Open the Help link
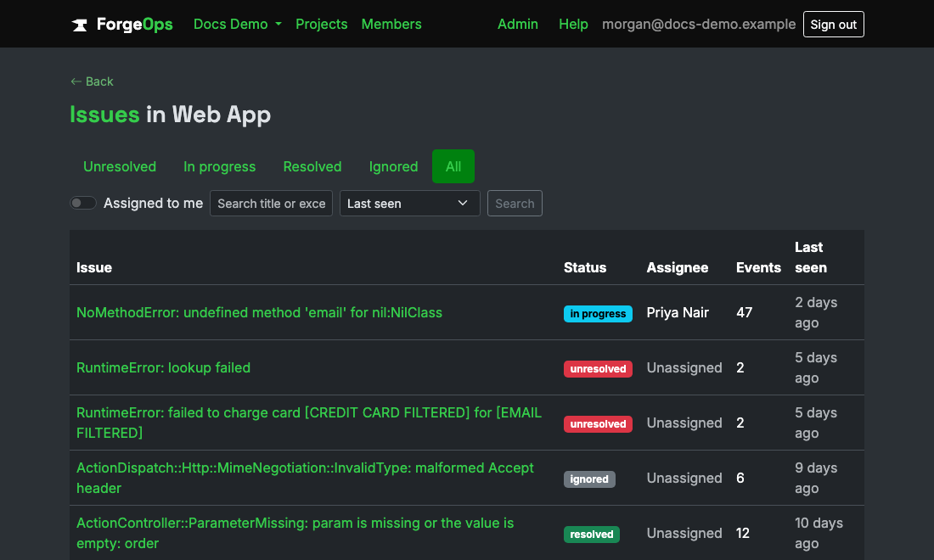Screen dimensions: 934x560 pyautogui.click(x=573, y=25)
